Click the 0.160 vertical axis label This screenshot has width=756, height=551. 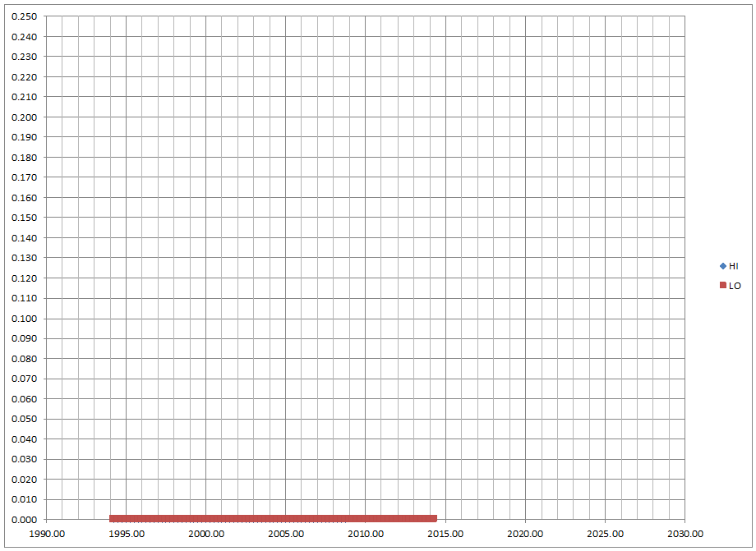[x=24, y=198]
